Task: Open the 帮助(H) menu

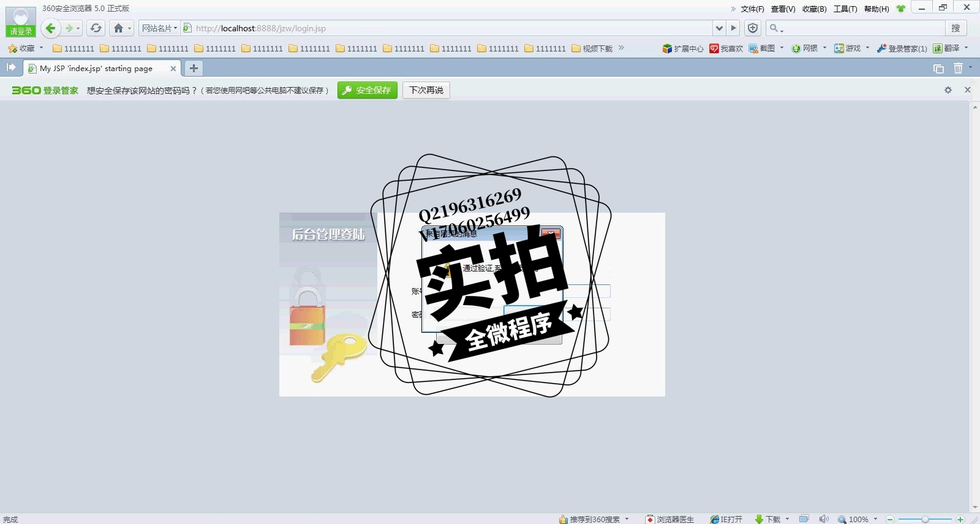Action: coord(876,9)
